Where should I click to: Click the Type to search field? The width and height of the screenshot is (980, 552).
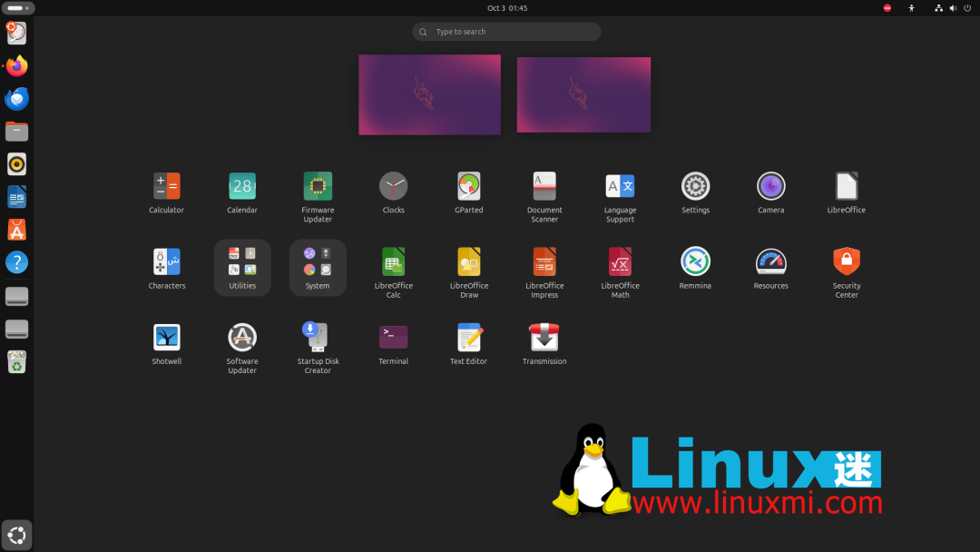(506, 31)
